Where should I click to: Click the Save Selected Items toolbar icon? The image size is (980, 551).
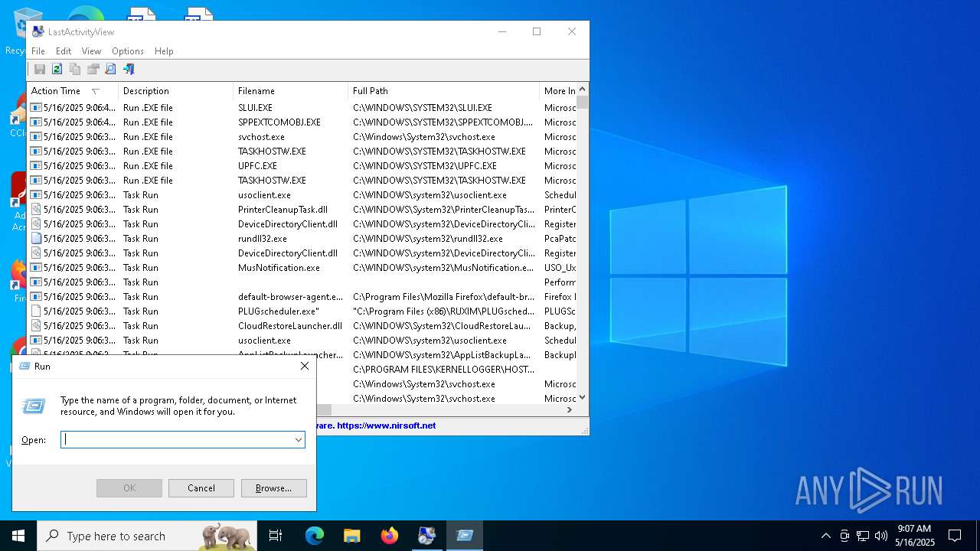[x=39, y=69]
